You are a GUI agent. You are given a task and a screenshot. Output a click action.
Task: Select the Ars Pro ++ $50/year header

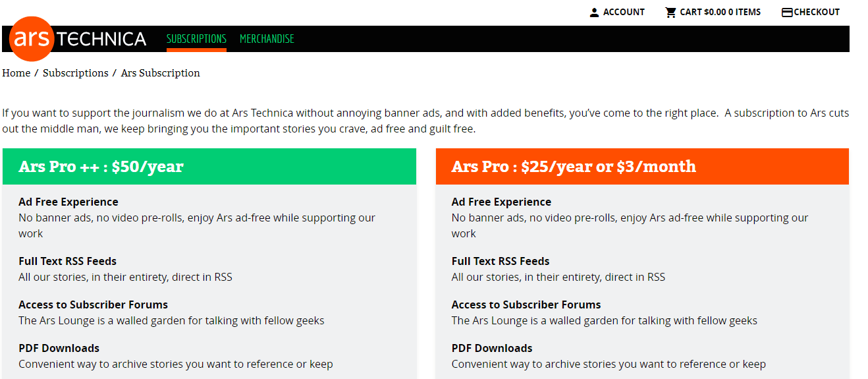point(209,166)
